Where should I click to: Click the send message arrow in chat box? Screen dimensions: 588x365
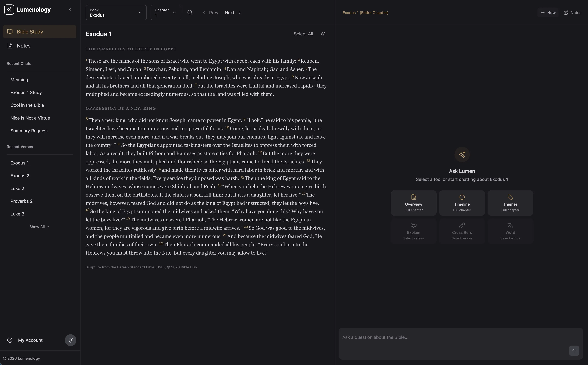coord(574,351)
